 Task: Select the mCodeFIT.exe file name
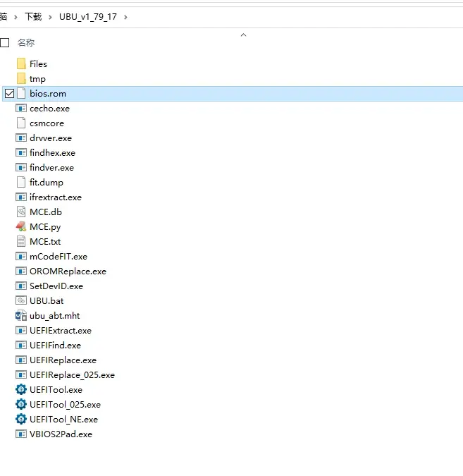coord(58,257)
